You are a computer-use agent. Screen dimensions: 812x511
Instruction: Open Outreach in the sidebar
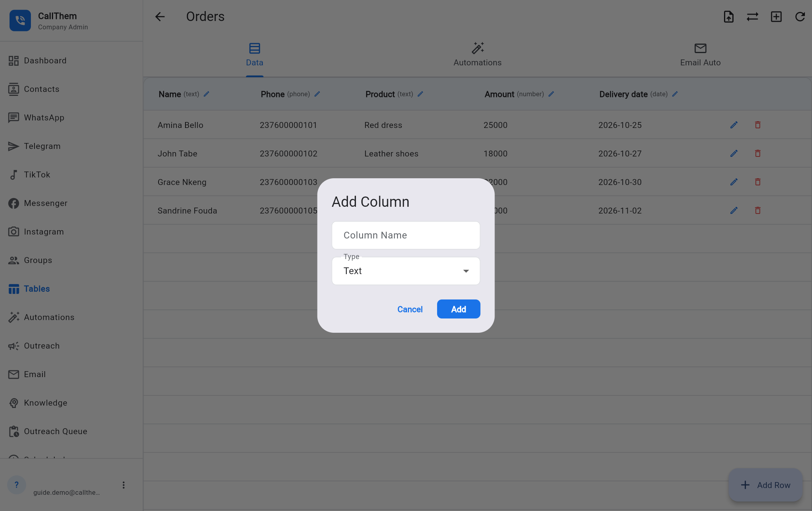tap(71, 346)
